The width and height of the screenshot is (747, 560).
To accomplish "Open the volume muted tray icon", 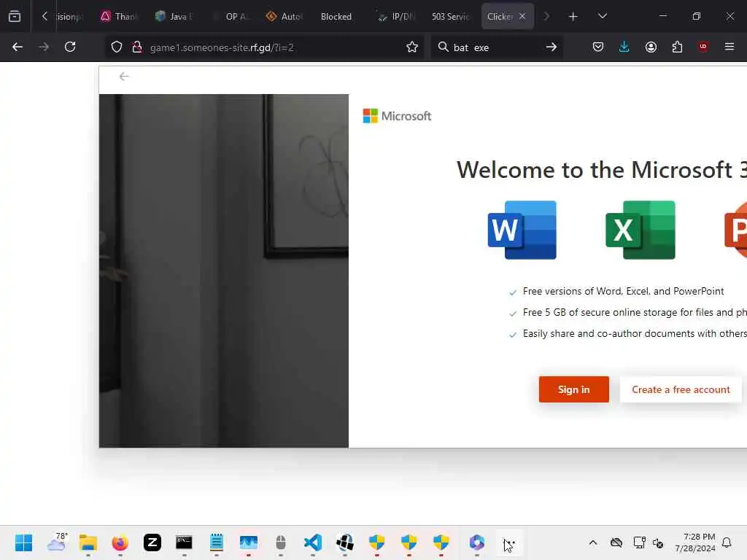I will point(658,542).
